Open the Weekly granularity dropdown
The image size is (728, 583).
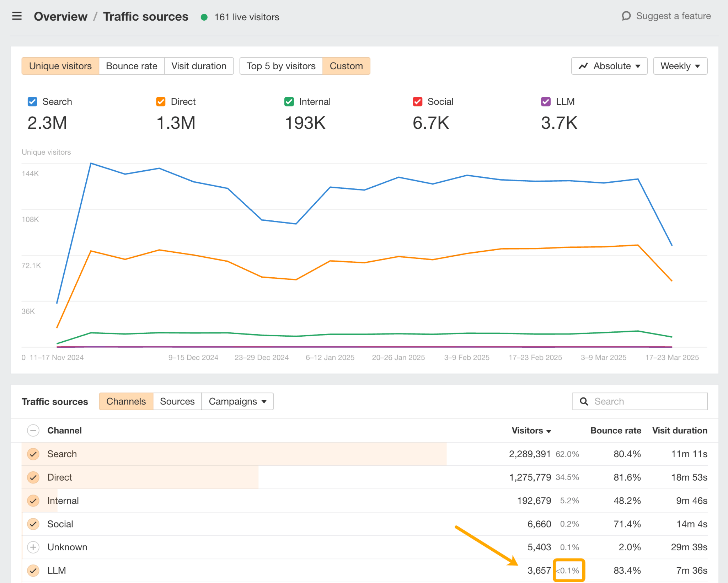pyautogui.click(x=680, y=66)
